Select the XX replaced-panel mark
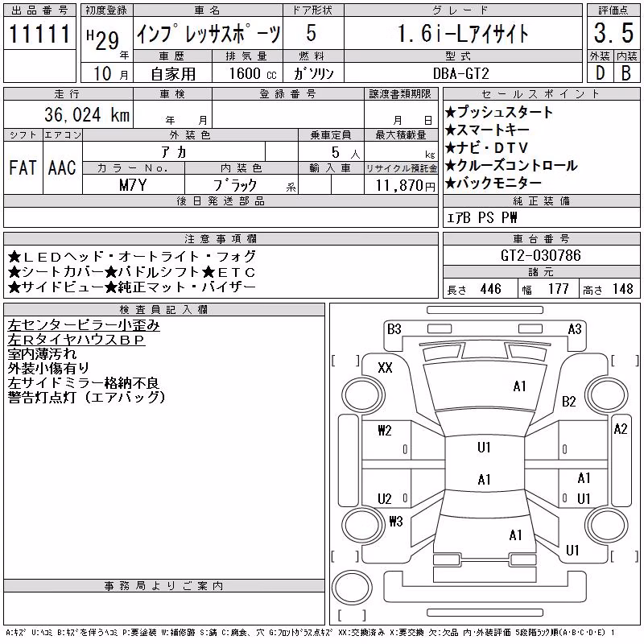The height and width of the screenshot is (644, 644). [385, 368]
